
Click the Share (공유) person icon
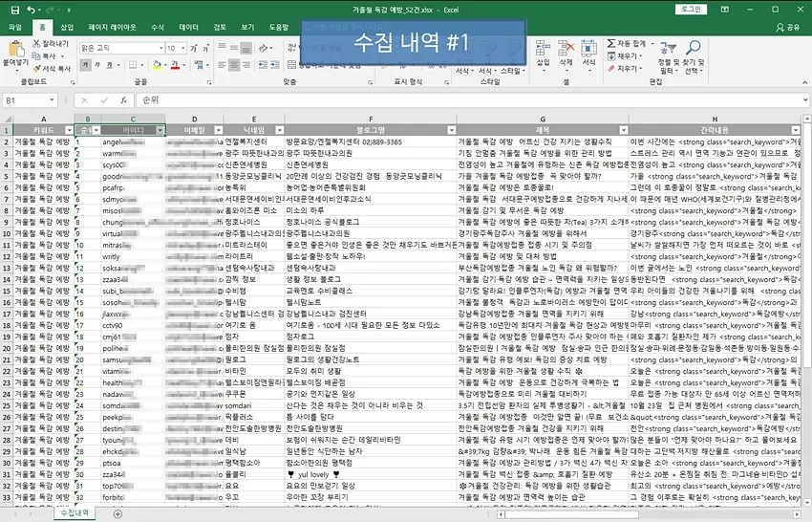(x=780, y=28)
